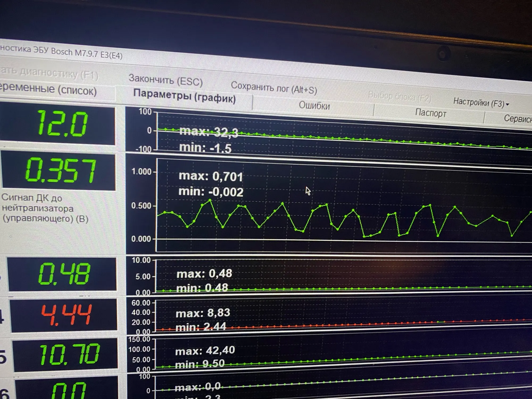
Task: Click Сохранить лог (Alt+S) button
Action: click(x=274, y=88)
